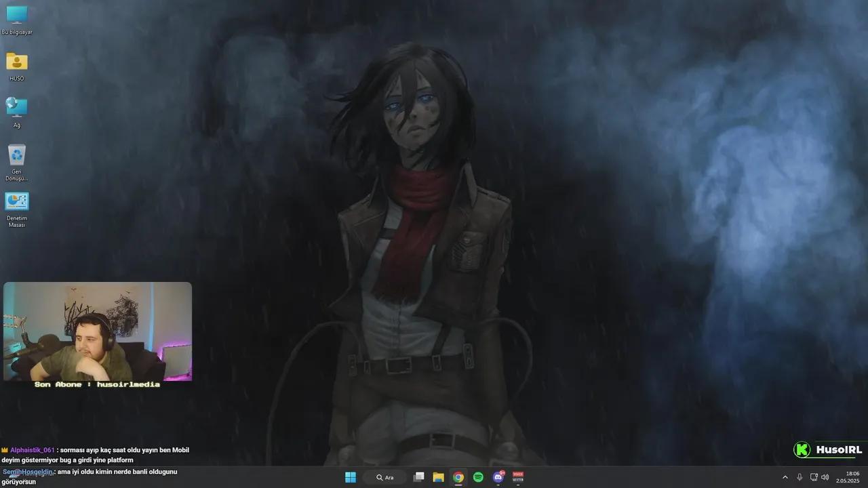868x488 pixels.
Task: Click the Alphaistik_061 username in chat
Action: coord(32,450)
